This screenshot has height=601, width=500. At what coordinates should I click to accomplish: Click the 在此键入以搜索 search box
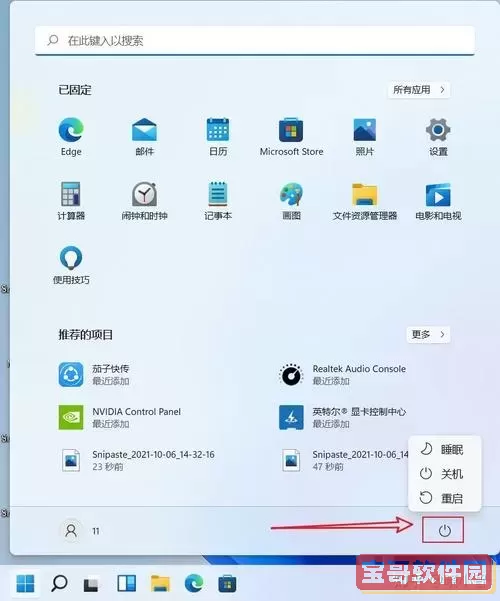255,40
